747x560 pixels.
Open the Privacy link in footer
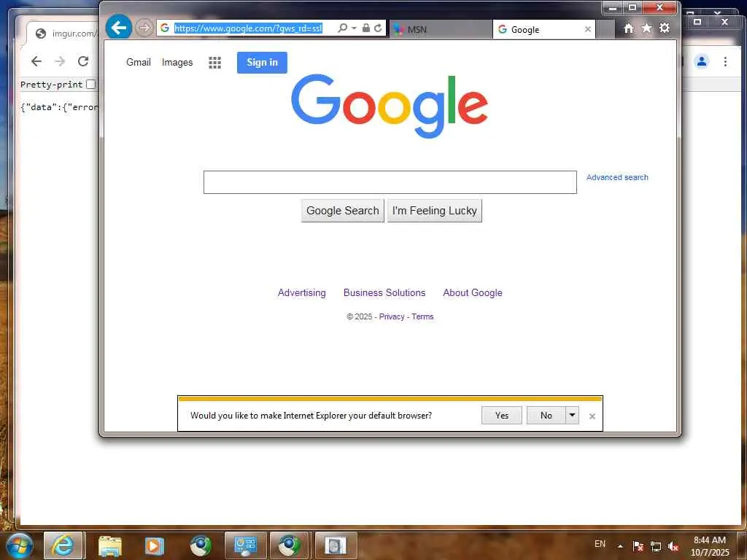click(392, 316)
